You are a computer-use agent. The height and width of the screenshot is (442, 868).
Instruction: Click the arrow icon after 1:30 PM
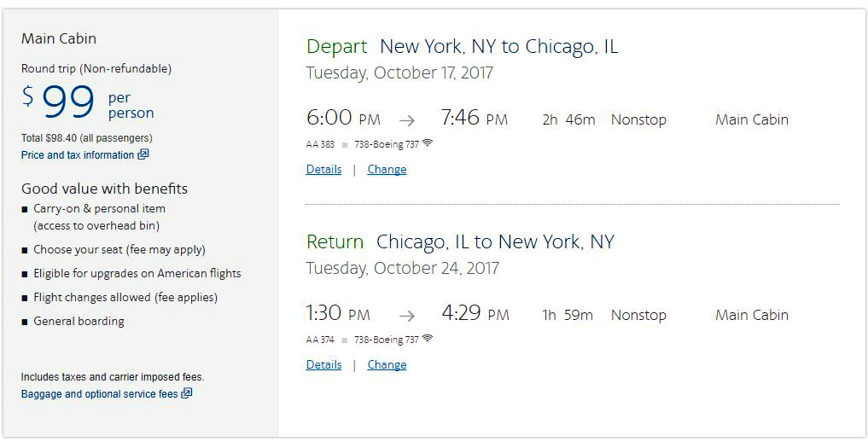(x=407, y=316)
